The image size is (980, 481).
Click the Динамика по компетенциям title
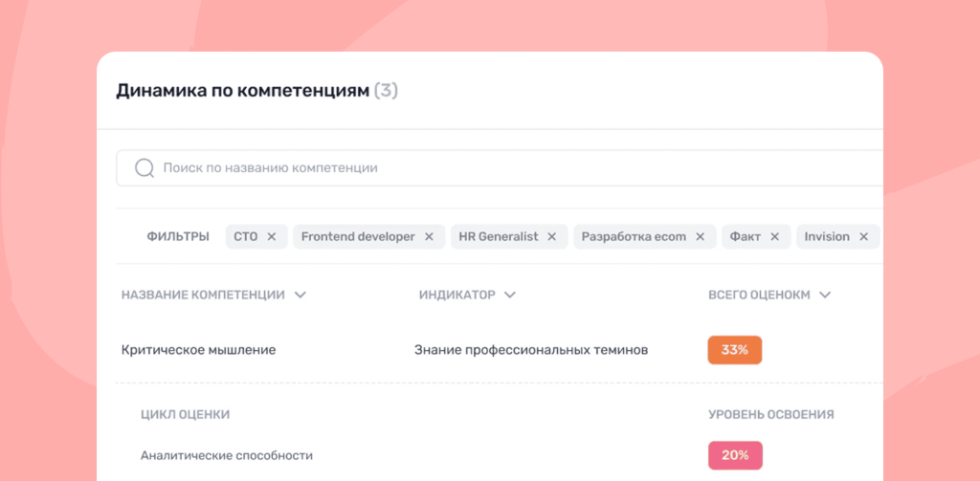[x=242, y=91]
